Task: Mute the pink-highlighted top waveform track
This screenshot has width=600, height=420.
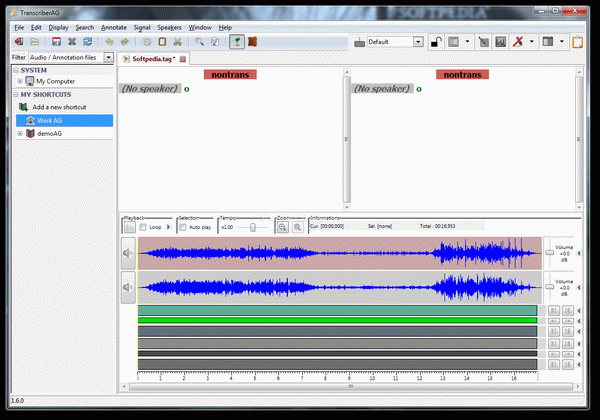Action: 128,253
